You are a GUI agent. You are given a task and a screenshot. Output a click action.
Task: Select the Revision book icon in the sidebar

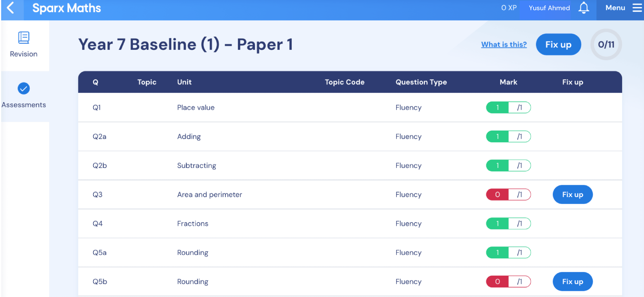pos(24,38)
